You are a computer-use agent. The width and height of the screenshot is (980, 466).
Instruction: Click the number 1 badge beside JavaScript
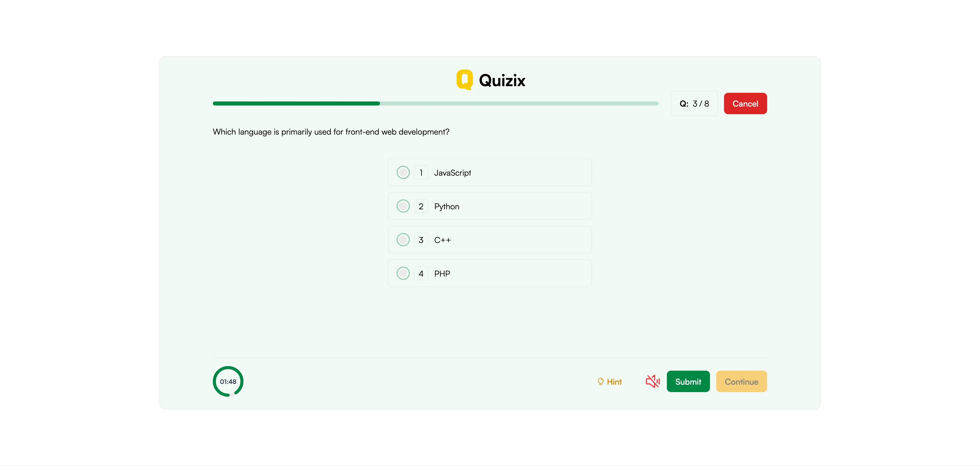pos(421,173)
